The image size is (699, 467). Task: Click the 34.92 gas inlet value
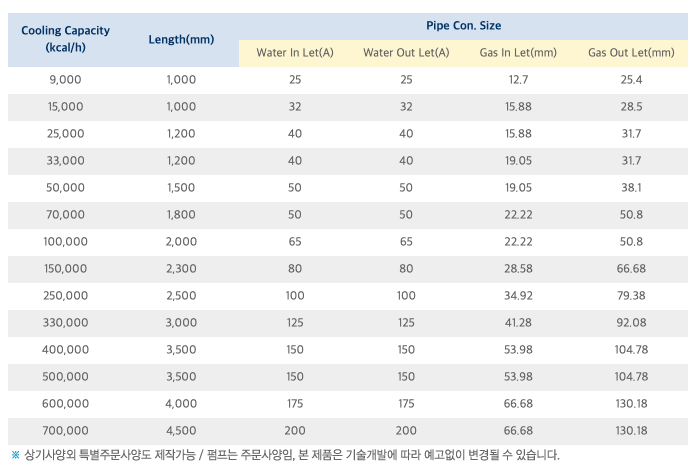(x=518, y=295)
